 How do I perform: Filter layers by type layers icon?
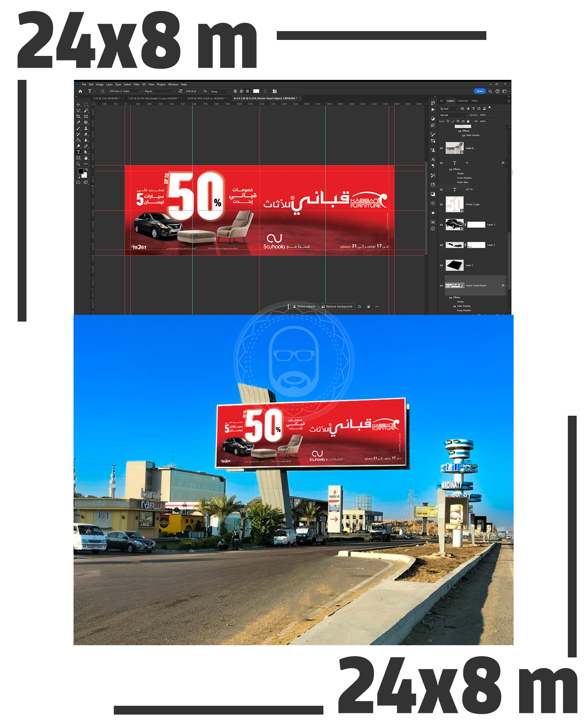tap(473, 108)
